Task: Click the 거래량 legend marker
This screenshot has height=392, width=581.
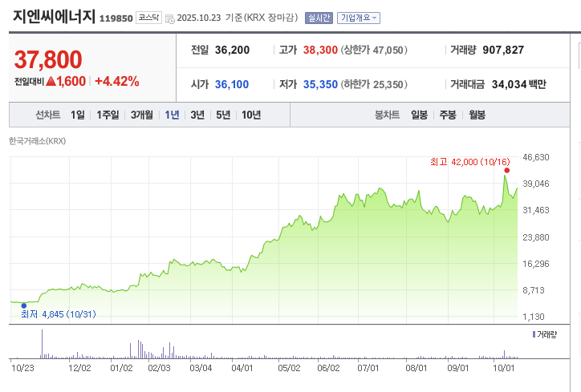Action: click(x=534, y=333)
